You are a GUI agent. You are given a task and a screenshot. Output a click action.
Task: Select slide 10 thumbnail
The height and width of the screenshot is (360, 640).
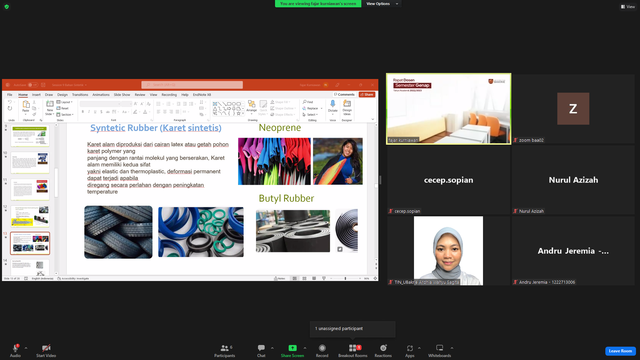pyautogui.click(x=30, y=162)
